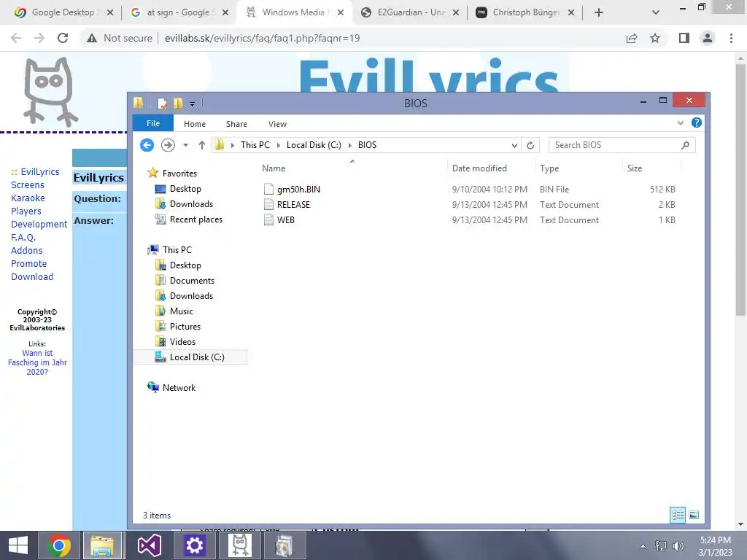Open Recent places in navigation pane
Viewport: 747px width, 560px height.
tap(196, 219)
